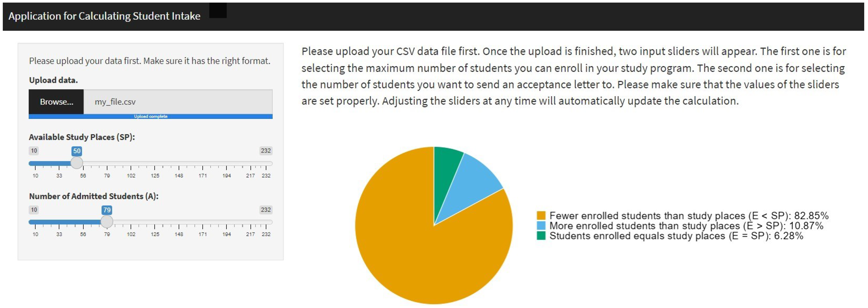Click the Application for Calculating Student Intake title
This screenshot has height=308, width=868.
tap(105, 16)
